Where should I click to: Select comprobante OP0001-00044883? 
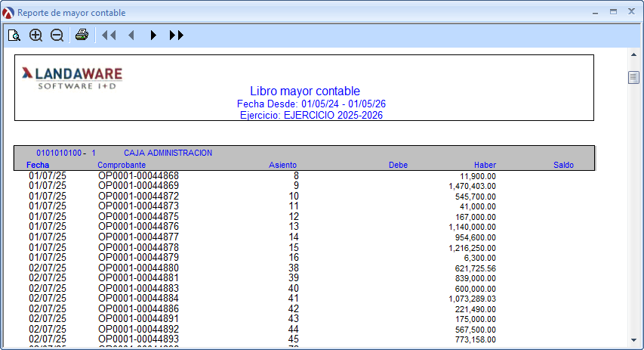pyautogui.click(x=138, y=288)
